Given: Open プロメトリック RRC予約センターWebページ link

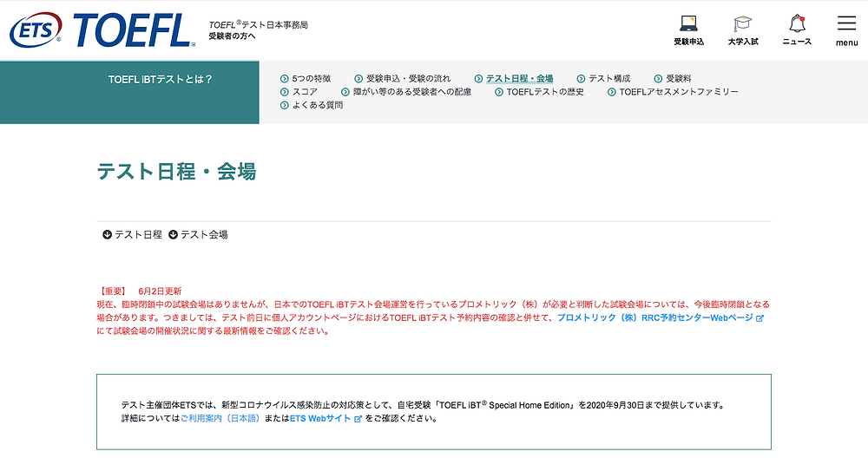Looking at the screenshot, I should coord(654,318).
